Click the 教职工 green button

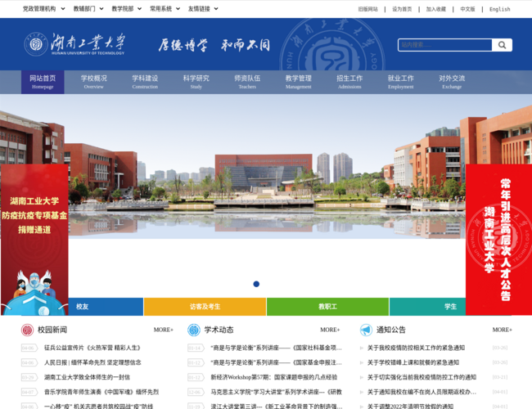327,307
